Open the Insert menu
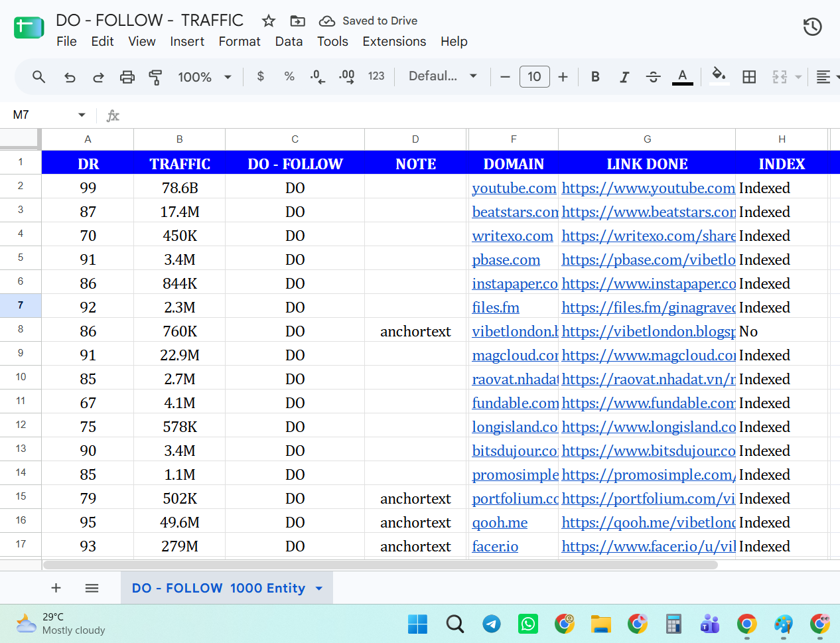840x643 pixels. click(187, 42)
